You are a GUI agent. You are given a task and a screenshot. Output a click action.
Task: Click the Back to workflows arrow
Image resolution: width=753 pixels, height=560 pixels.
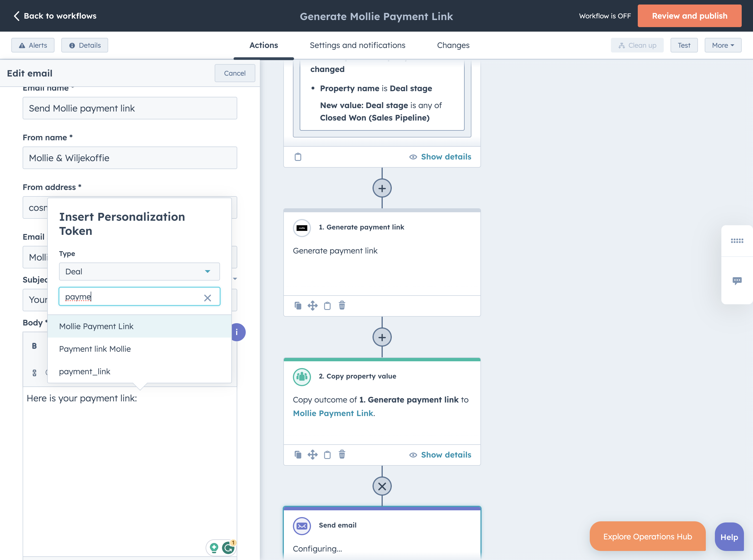(16, 16)
